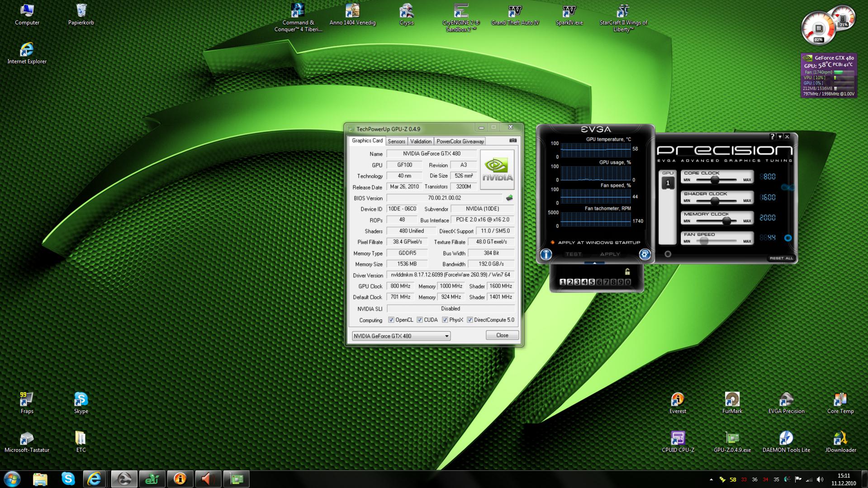Open the Command & Conquer 4 shortcut

(298, 18)
